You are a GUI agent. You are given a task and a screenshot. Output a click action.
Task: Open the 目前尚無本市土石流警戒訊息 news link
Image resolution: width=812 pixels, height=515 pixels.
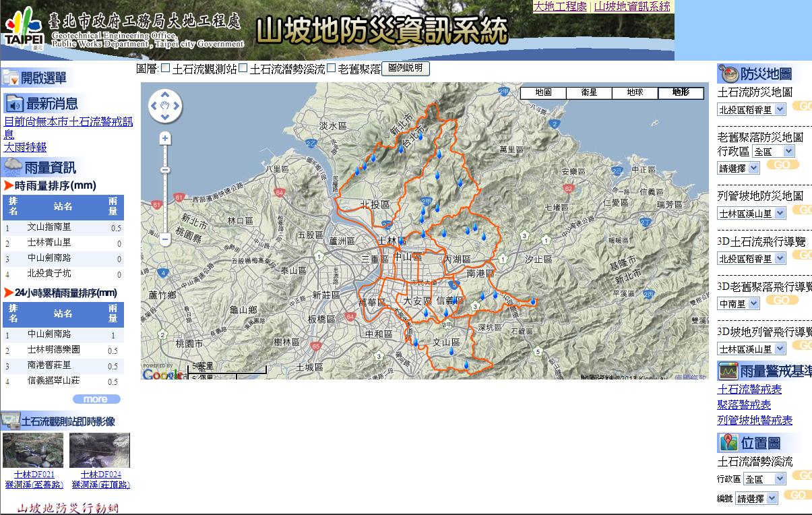click(68, 127)
